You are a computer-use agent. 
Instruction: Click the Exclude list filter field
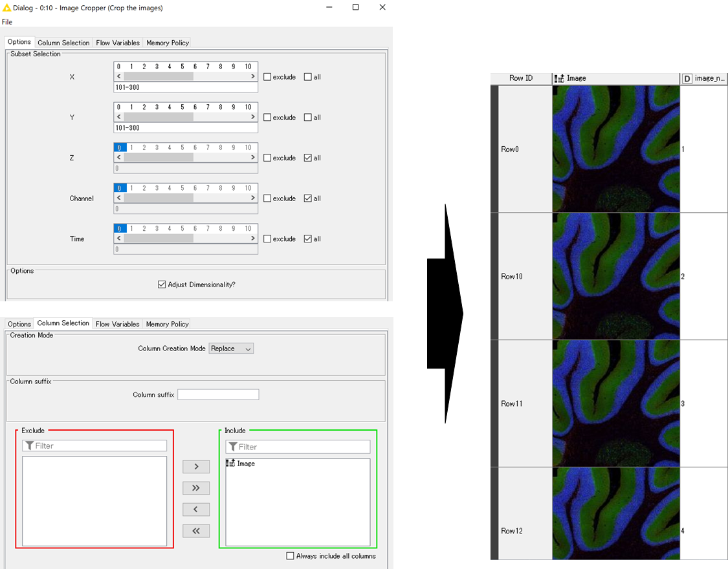[94, 446]
